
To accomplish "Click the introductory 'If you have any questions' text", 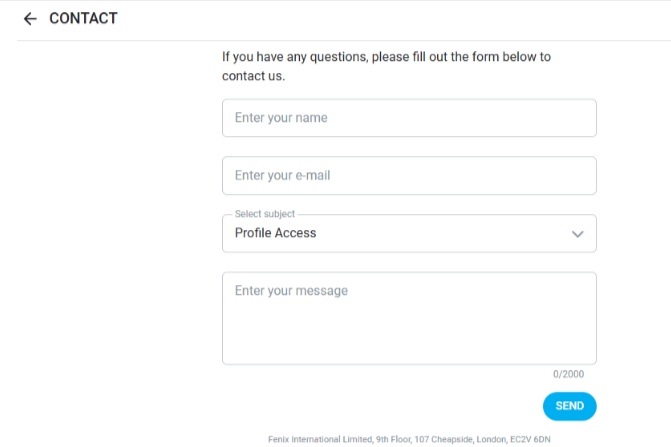I will point(386,66).
